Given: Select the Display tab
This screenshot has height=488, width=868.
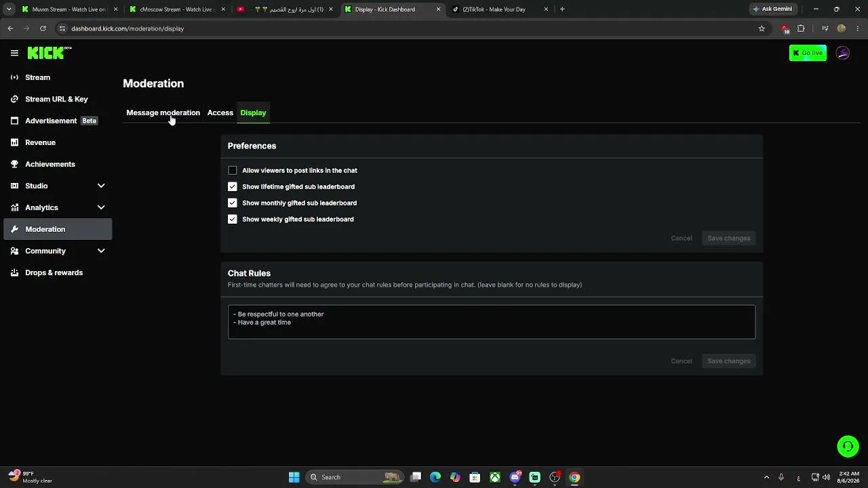Looking at the screenshot, I should 253,113.
